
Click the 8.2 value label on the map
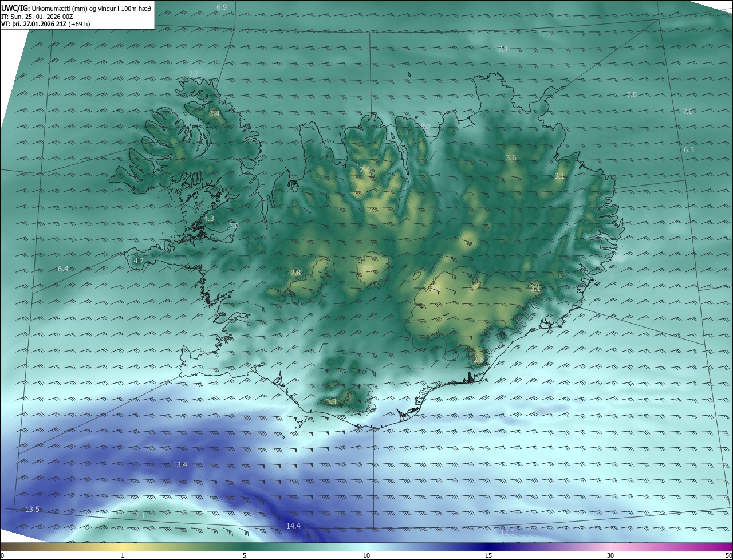(x=425, y=127)
